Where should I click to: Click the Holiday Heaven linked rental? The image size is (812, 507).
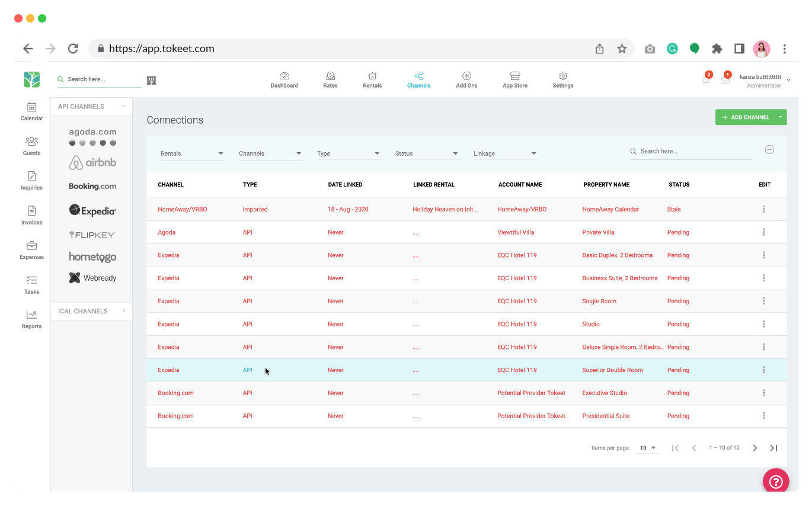coord(445,209)
